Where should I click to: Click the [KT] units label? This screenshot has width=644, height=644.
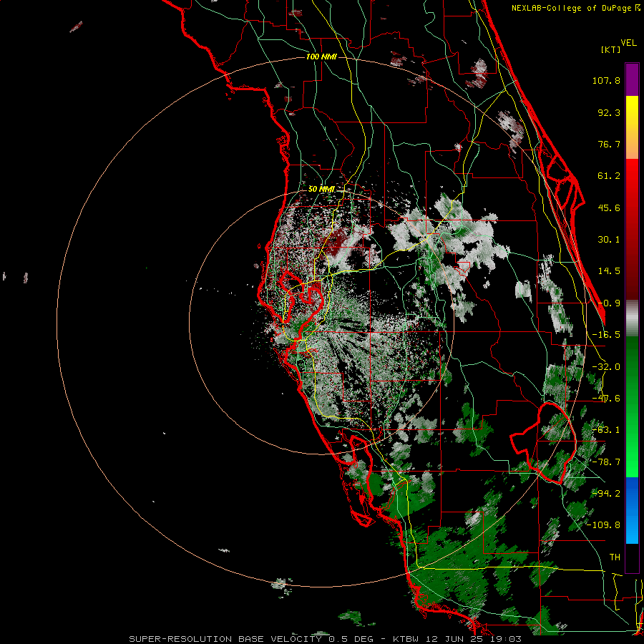point(610,49)
